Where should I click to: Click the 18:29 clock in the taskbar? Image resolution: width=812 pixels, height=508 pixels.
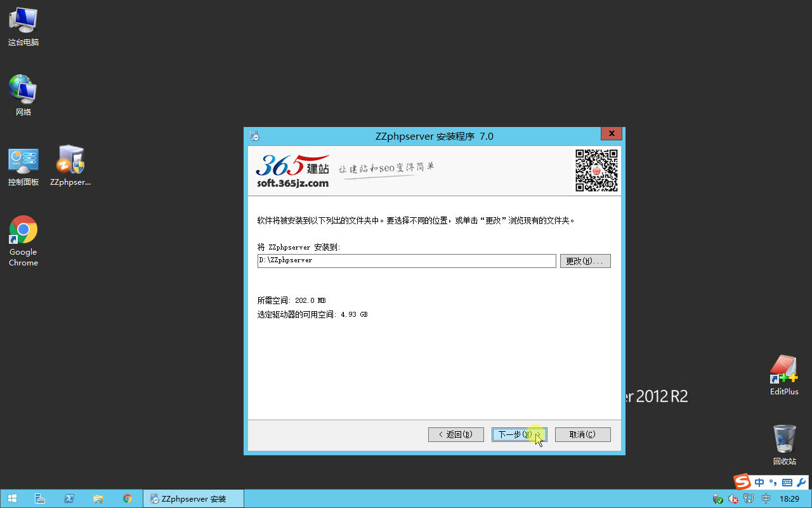(789, 499)
